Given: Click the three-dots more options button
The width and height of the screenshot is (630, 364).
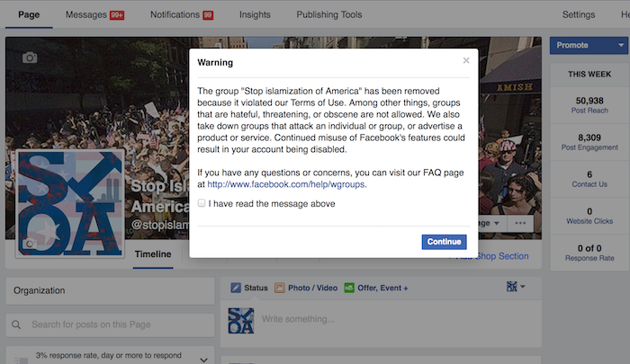Looking at the screenshot, I should pos(520,223).
